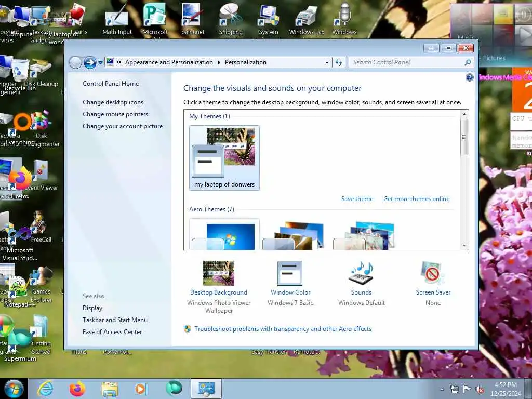532x399 pixels.
Task: Click Get more themes online link
Action: (x=416, y=199)
